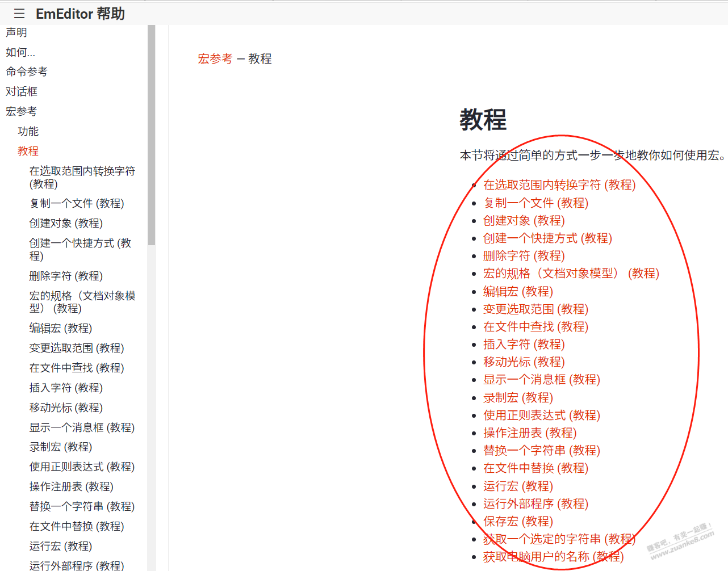Screen dimensions: 728x571
Task: Open sidebar item 宏的规格（文档对象模型）(教程)
Action: (82, 302)
